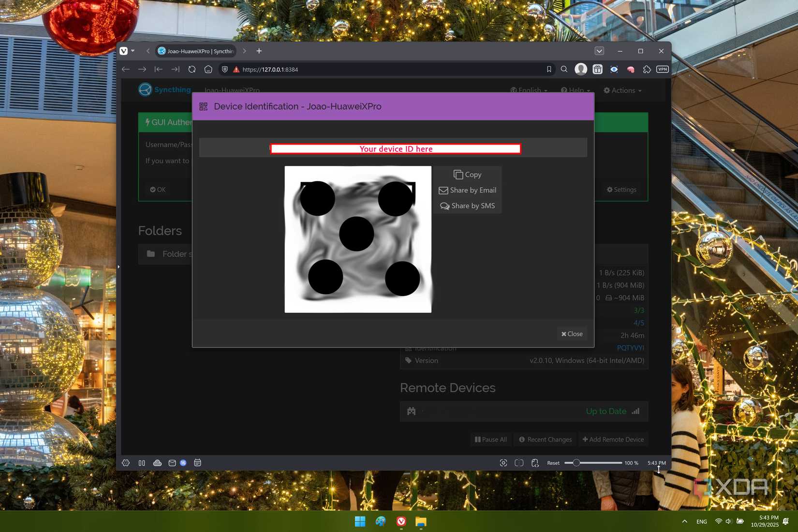Screen dimensions: 798x532
Task: Open the Vivaldi Calendar icon
Action: pyautogui.click(x=197, y=463)
